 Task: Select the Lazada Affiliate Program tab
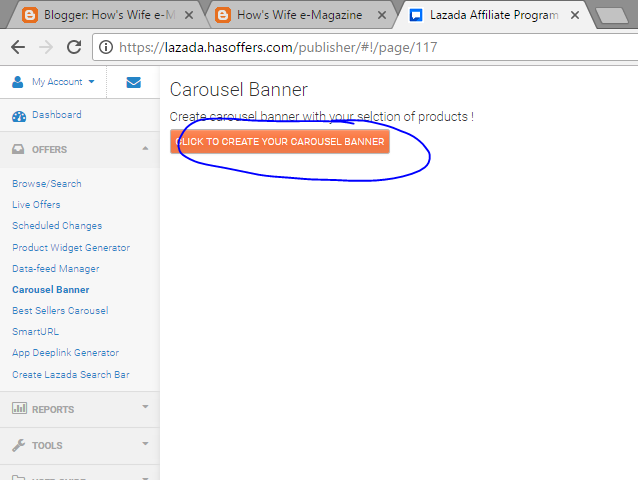494,15
